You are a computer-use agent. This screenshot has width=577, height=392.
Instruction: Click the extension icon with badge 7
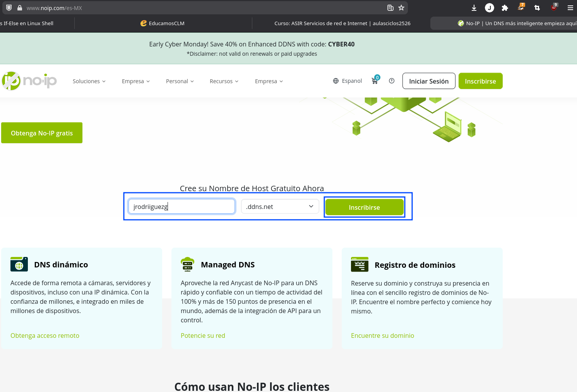[521, 7]
